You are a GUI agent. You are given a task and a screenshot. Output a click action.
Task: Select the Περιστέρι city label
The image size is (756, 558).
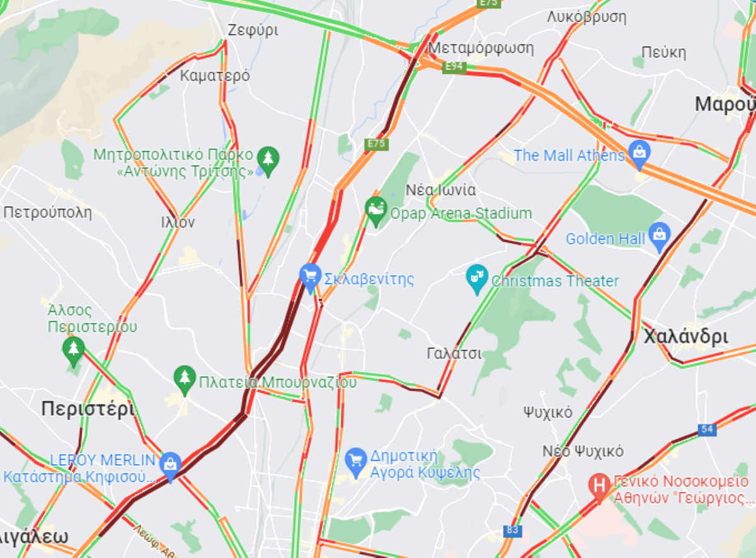pyautogui.click(x=88, y=409)
